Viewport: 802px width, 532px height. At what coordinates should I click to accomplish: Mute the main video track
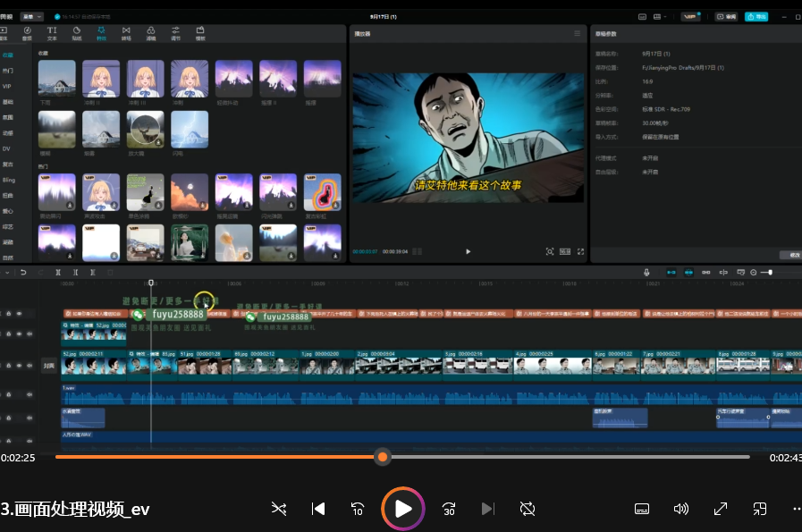30,365
